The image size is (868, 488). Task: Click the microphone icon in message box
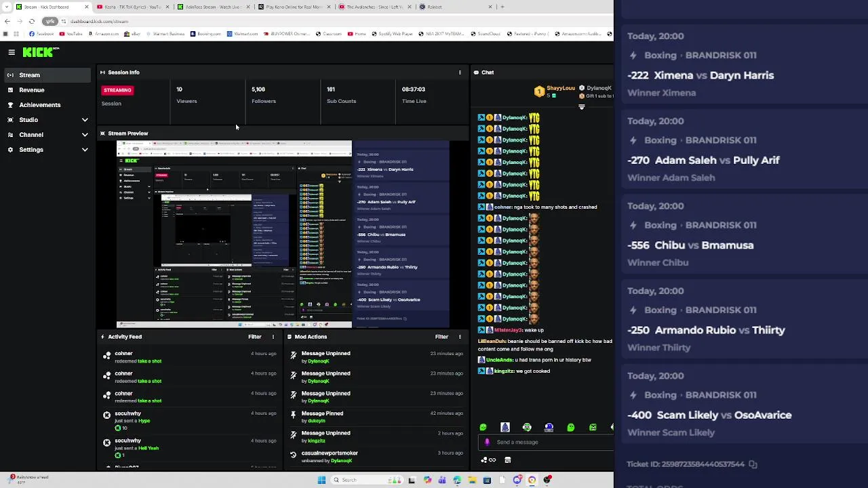point(487,442)
